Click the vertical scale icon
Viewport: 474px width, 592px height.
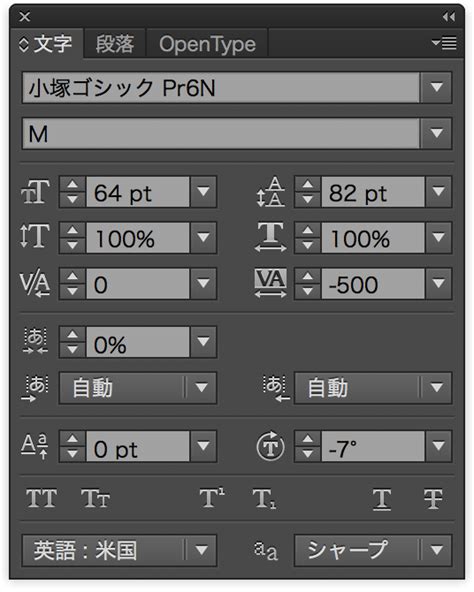pyautogui.click(x=35, y=236)
